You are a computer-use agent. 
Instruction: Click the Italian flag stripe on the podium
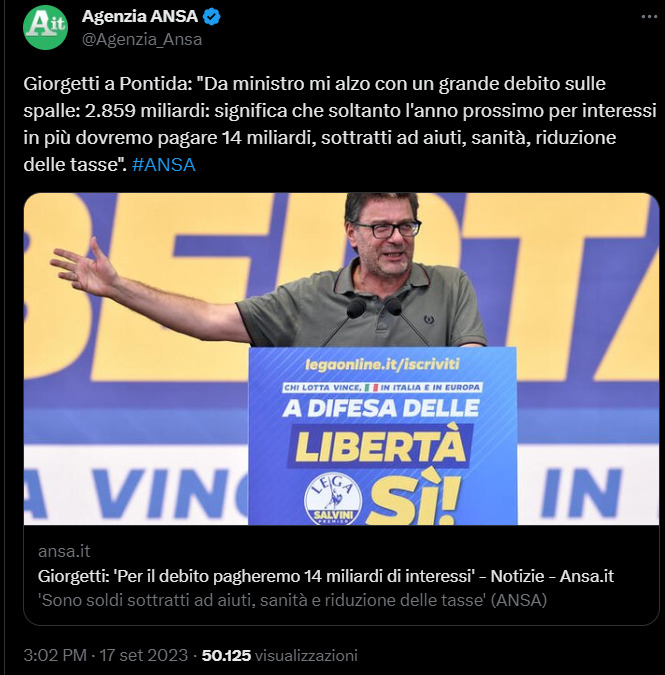click(x=371, y=387)
